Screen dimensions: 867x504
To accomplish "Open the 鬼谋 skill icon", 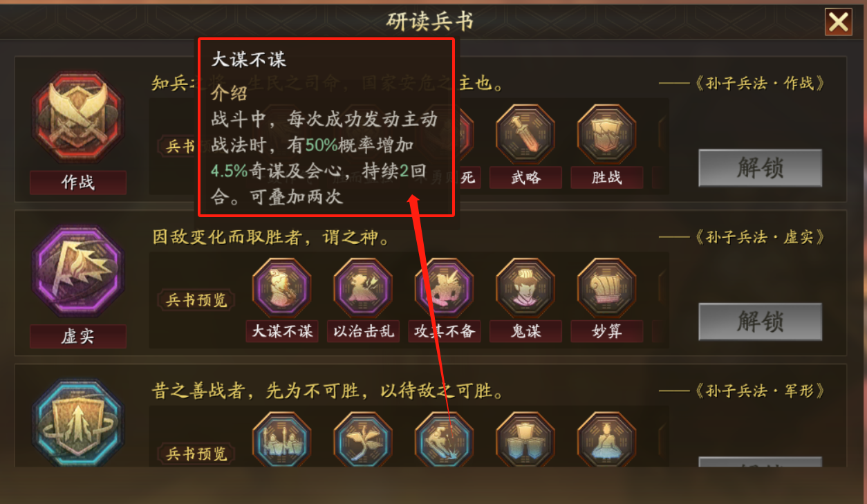I will pyautogui.click(x=525, y=288).
